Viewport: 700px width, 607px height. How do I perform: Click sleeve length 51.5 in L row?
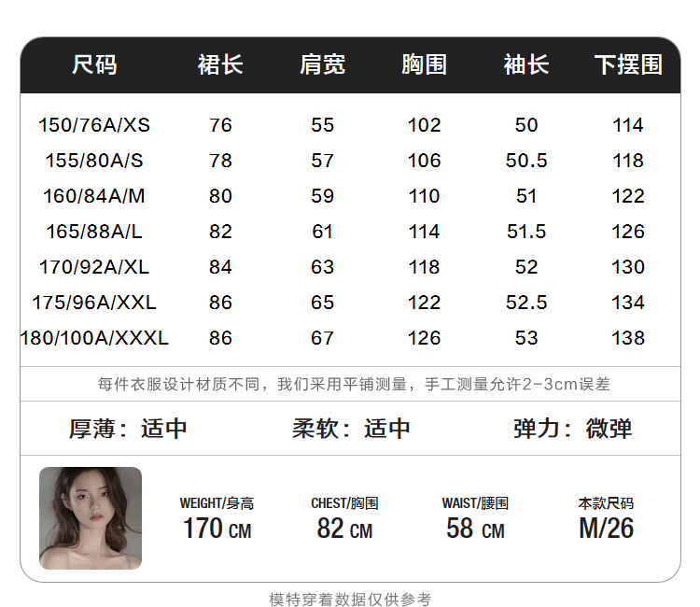coord(526,232)
